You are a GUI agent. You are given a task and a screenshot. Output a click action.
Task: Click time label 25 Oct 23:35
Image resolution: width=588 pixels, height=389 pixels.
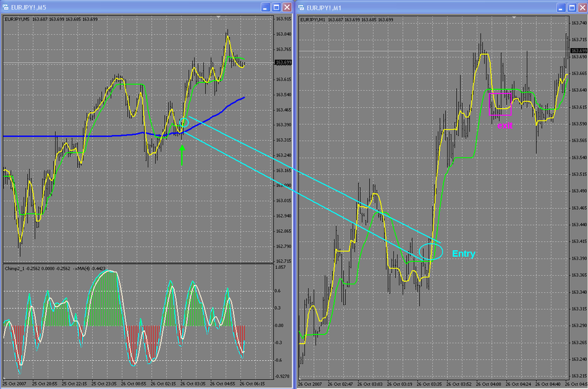pyautogui.click(x=104, y=384)
